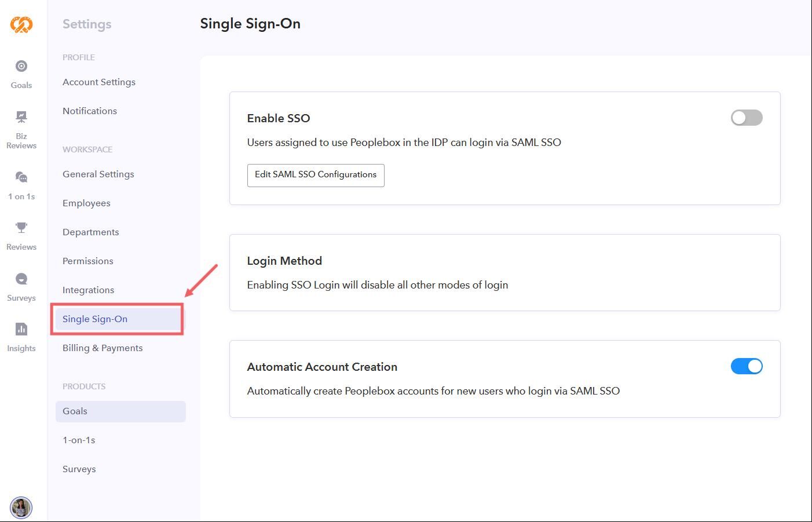The height and width of the screenshot is (522, 812).
Task: Open the Departments settings
Action: click(91, 232)
